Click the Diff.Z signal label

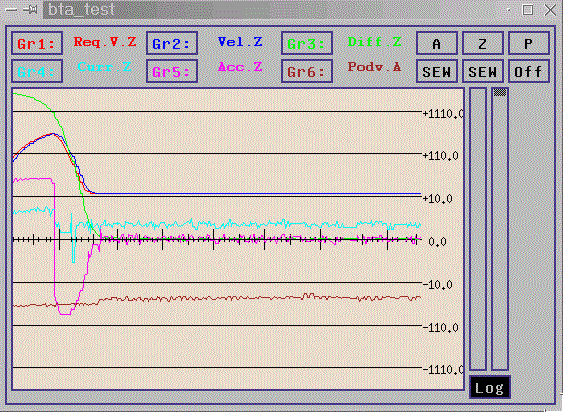(x=374, y=42)
